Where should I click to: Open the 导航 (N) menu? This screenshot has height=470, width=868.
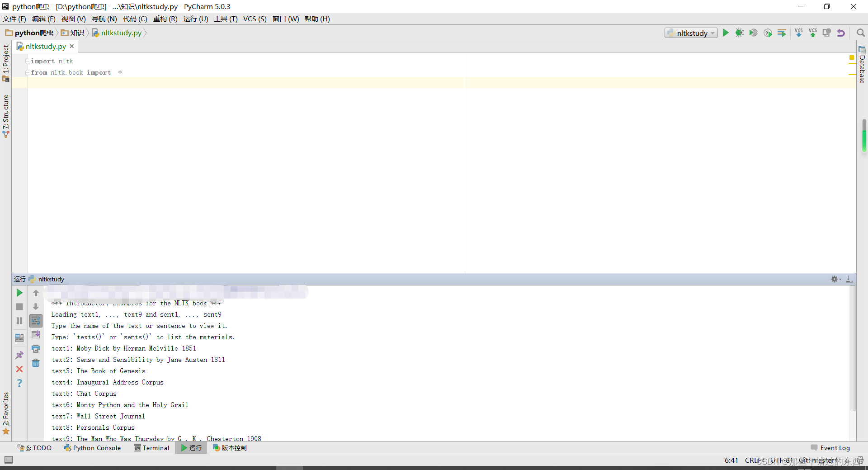pyautogui.click(x=104, y=19)
